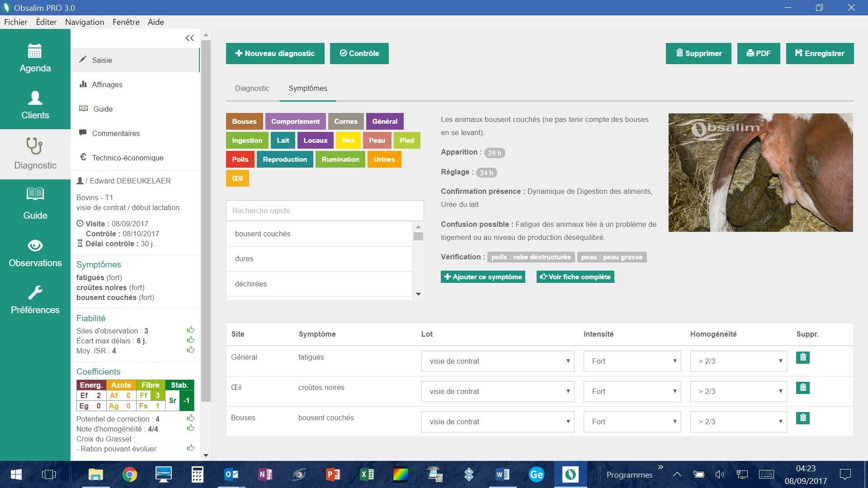Click Nouveau diagnostic button
This screenshot has width=868, height=488.
[275, 53]
